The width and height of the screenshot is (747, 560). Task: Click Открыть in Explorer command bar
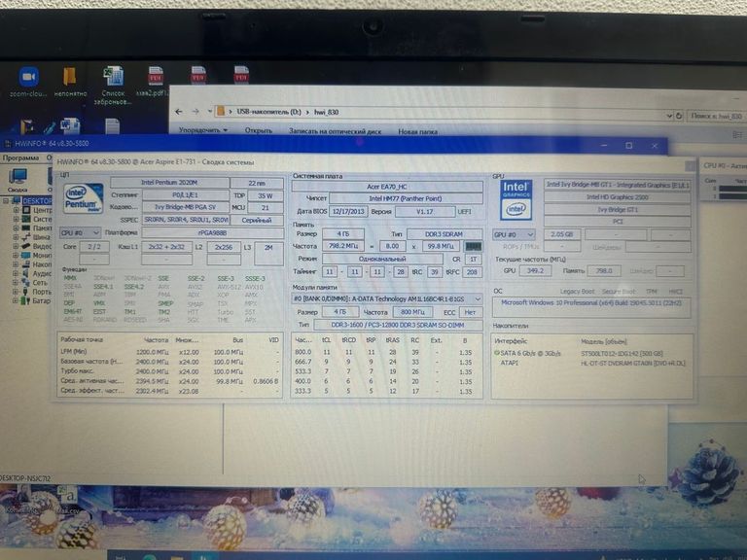pos(259,130)
